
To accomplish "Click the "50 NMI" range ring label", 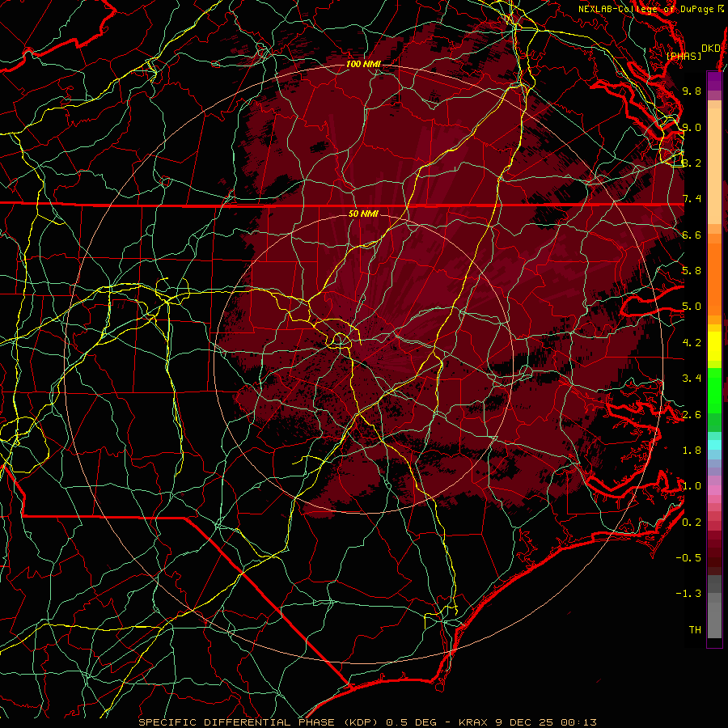I will [x=363, y=214].
